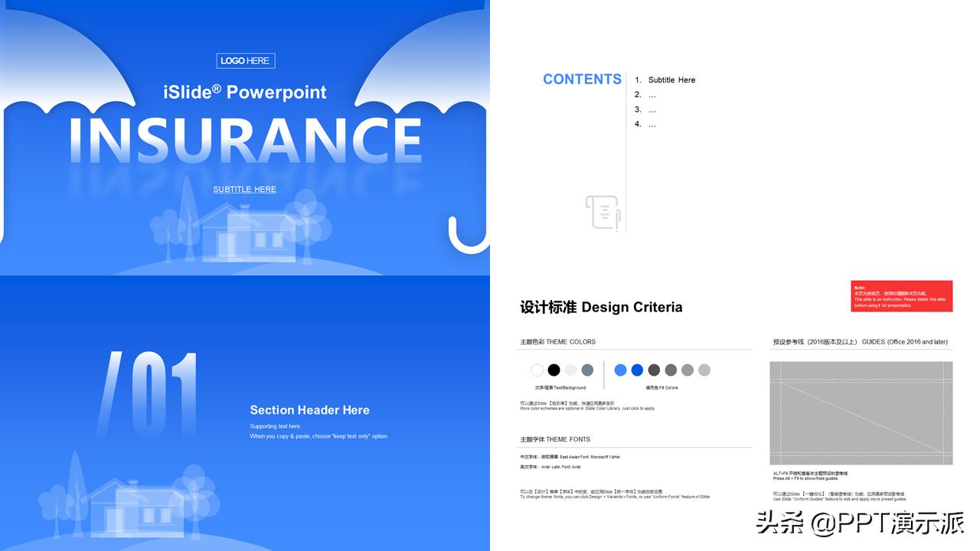Image resolution: width=980 pixels, height=551 pixels.
Task: Select contents item "1. Subtitle Here"
Action: coord(665,80)
